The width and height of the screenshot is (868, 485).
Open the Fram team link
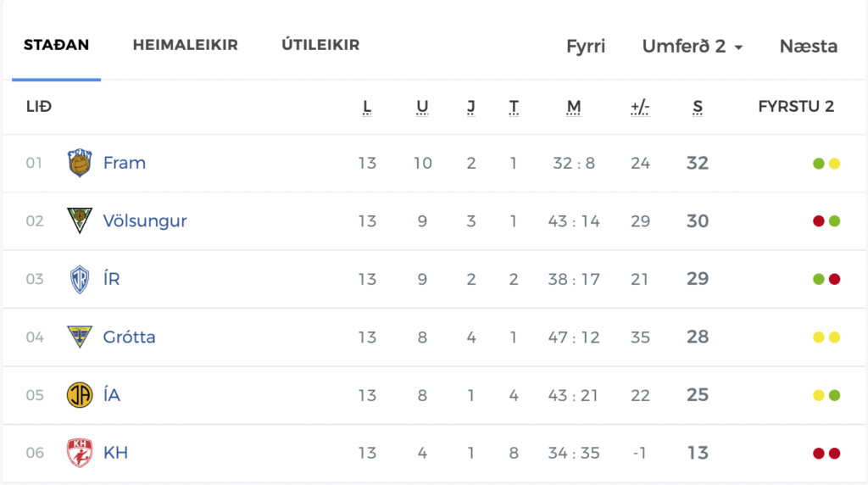[125, 163]
